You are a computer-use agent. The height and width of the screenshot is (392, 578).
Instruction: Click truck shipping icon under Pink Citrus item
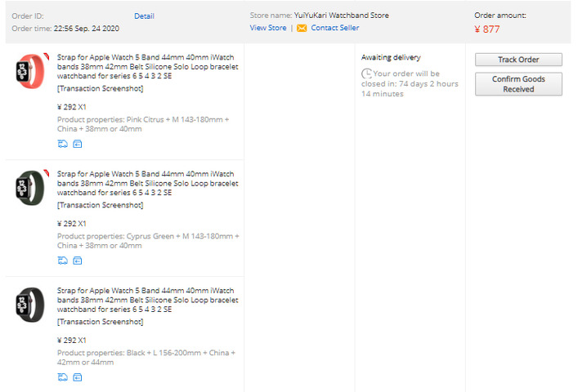63,144
